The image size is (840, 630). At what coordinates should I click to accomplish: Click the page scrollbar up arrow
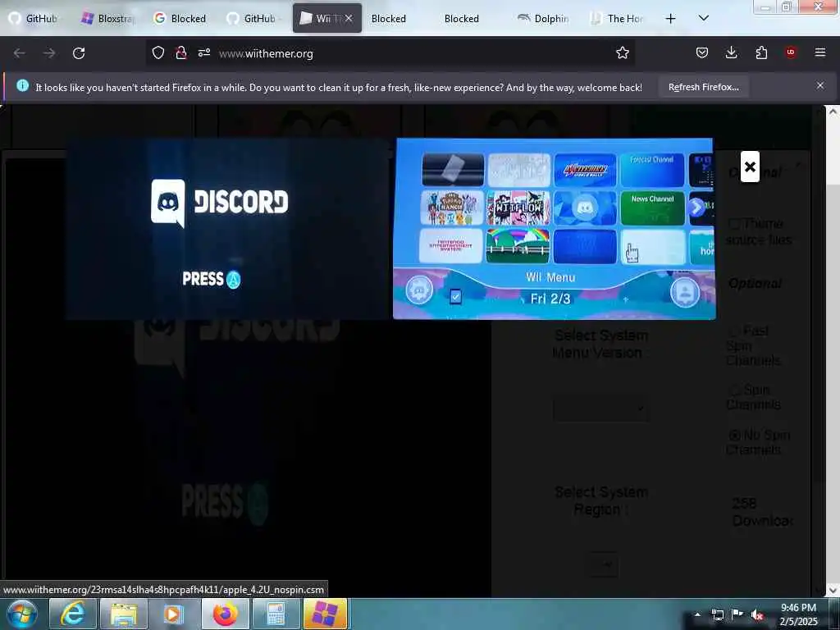point(833,112)
